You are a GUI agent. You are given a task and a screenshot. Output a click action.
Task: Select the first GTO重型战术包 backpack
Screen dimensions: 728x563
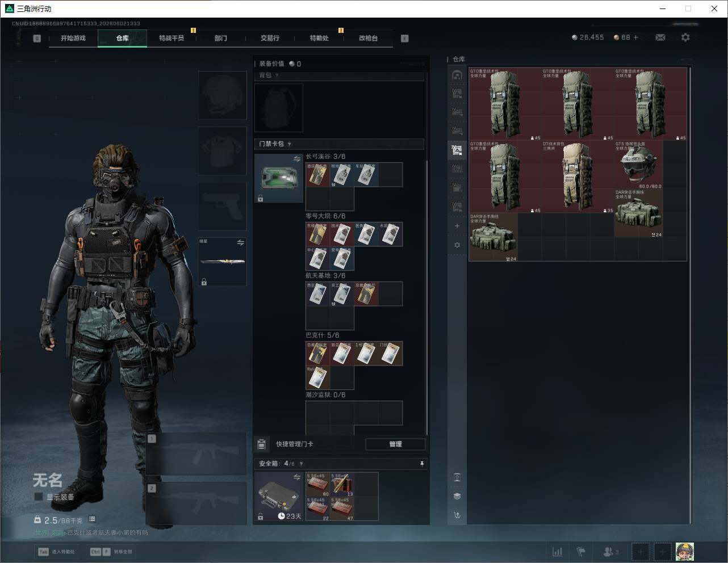click(x=505, y=104)
